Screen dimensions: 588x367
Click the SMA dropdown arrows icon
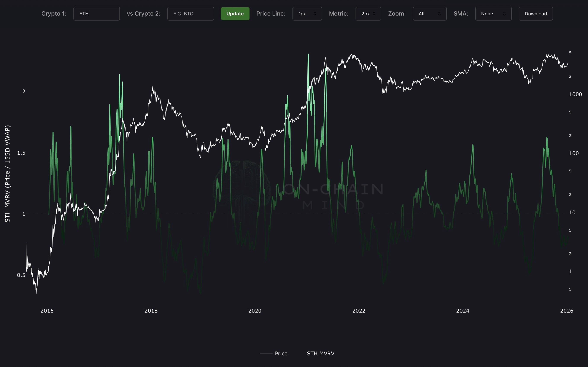(504, 14)
